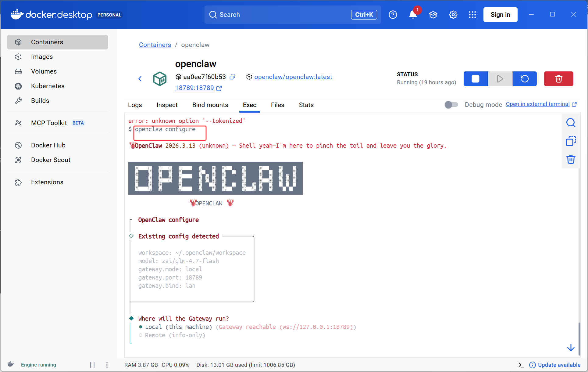Open the Images sidebar section
The height and width of the screenshot is (372, 588).
(58, 57)
